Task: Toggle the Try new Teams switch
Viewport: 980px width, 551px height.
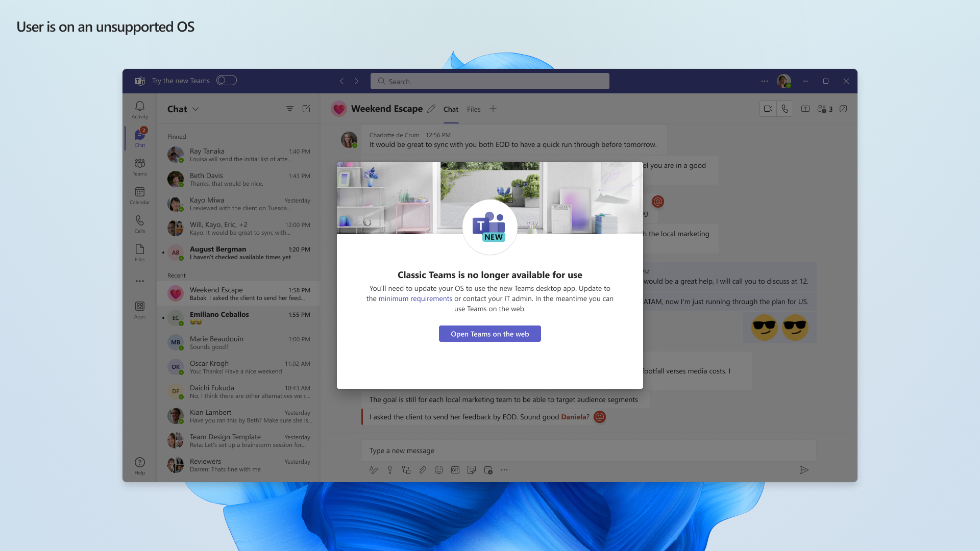Action: click(227, 80)
